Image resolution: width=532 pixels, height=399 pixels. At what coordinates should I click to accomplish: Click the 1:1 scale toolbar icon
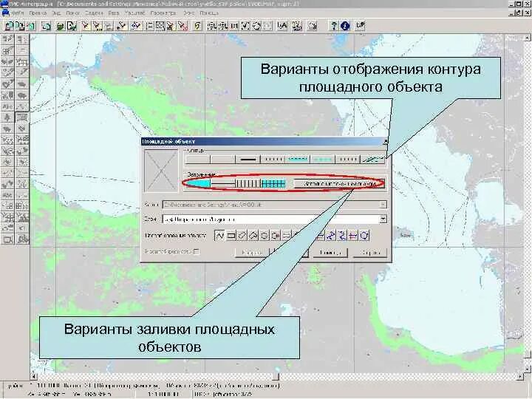pyautogui.click(x=234, y=26)
